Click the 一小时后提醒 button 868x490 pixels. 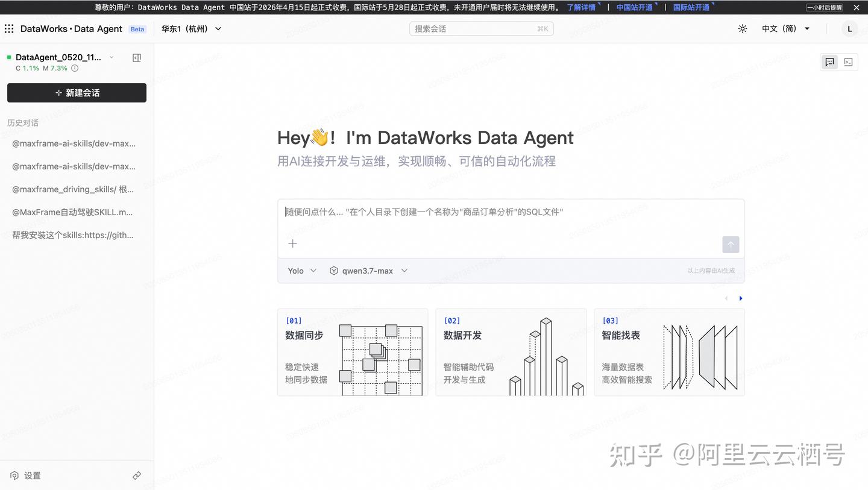[825, 7]
